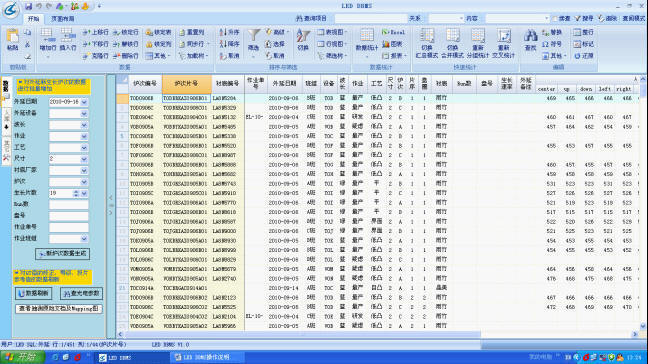This screenshot has height=364, width=648.
Task: Open 波长 dropdown in left panel
Action: pos(84,125)
